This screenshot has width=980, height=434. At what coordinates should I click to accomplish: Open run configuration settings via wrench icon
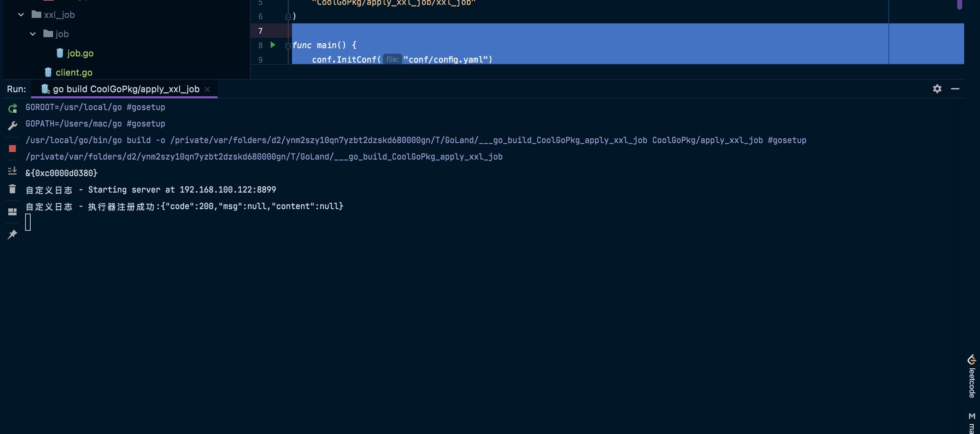click(x=12, y=126)
